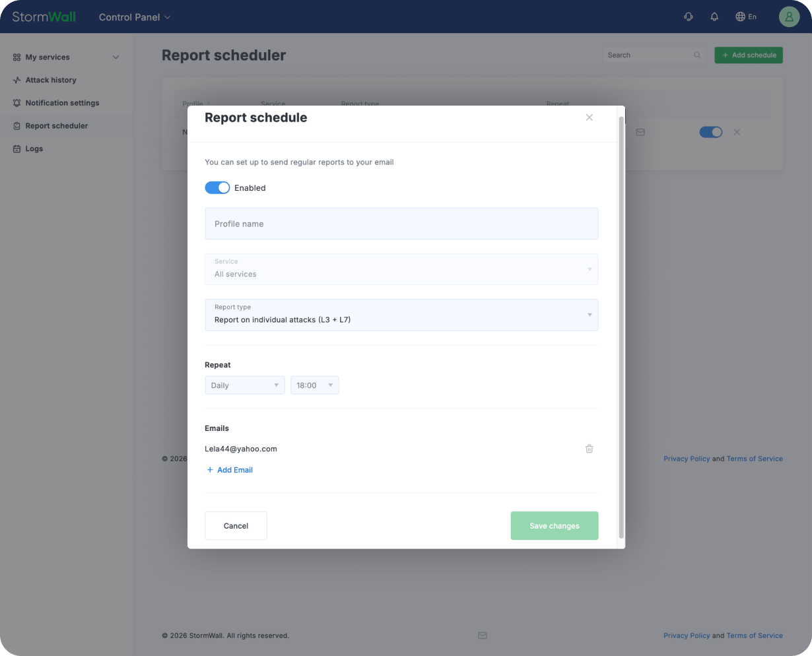Close the Report schedule dialog
The image size is (812, 656).
click(x=590, y=117)
